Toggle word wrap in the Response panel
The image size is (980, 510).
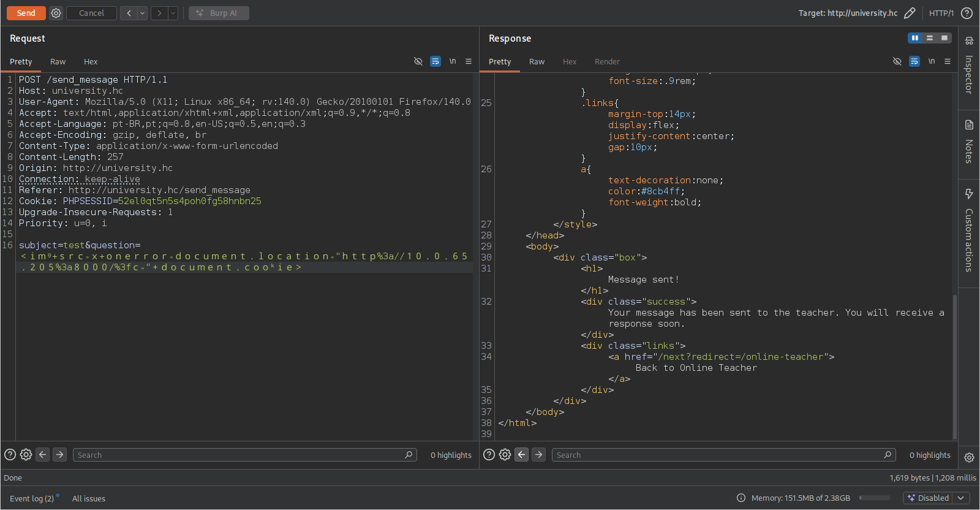pyautogui.click(x=914, y=61)
